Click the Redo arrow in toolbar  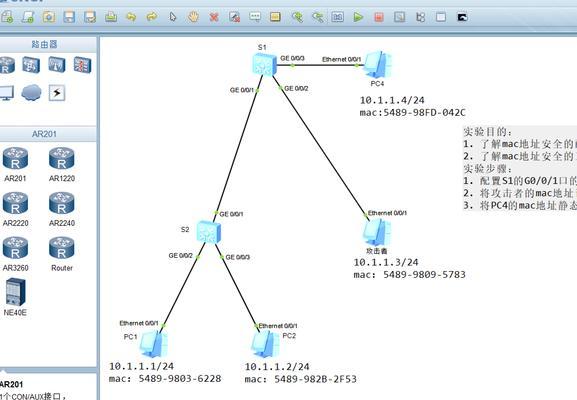tap(152, 17)
